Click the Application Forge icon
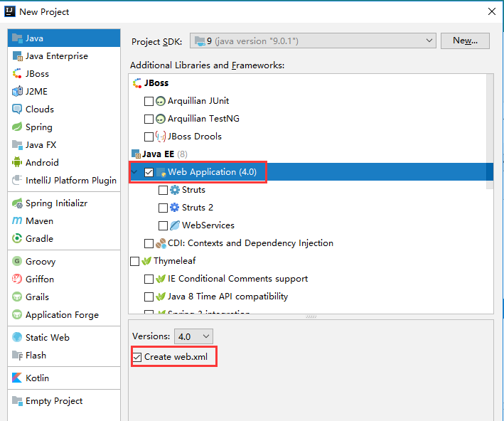The width and height of the screenshot is (504, 421). (x=17, y=314)
